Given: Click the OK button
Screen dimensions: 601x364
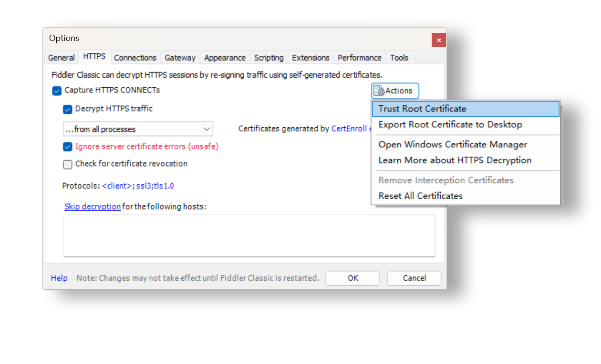Looking at the screenshot, I should coord(352,278).
